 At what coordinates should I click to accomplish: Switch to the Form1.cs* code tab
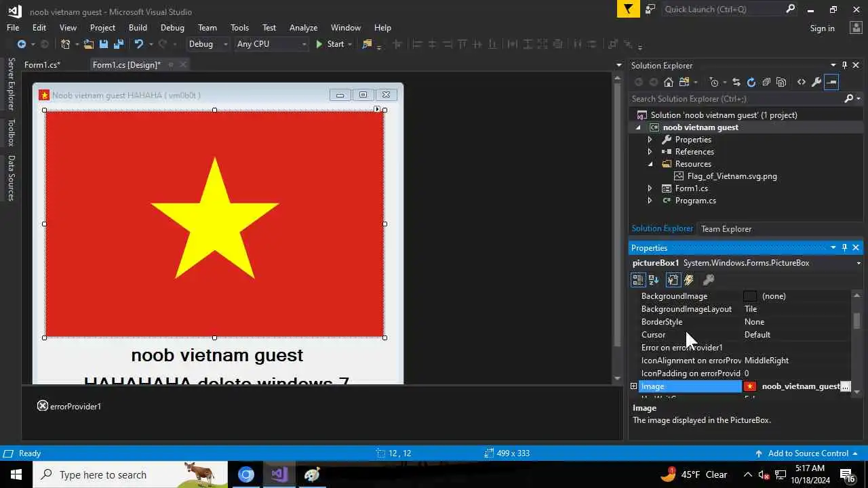tap(42, 65)
